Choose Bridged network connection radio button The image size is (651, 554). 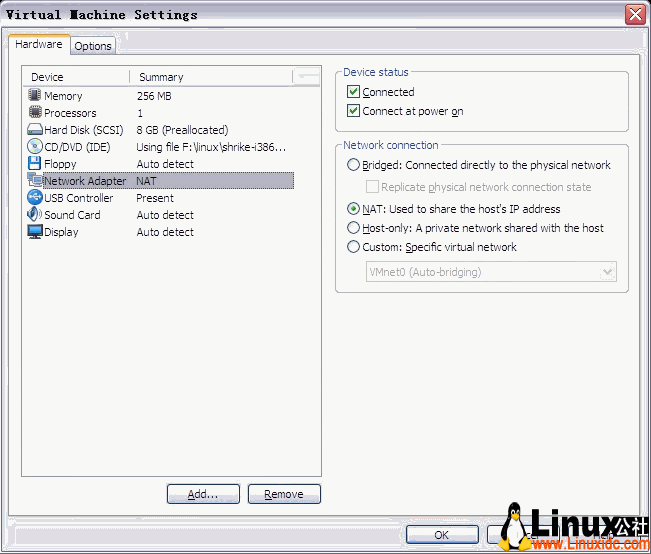(x=353, y=165)
